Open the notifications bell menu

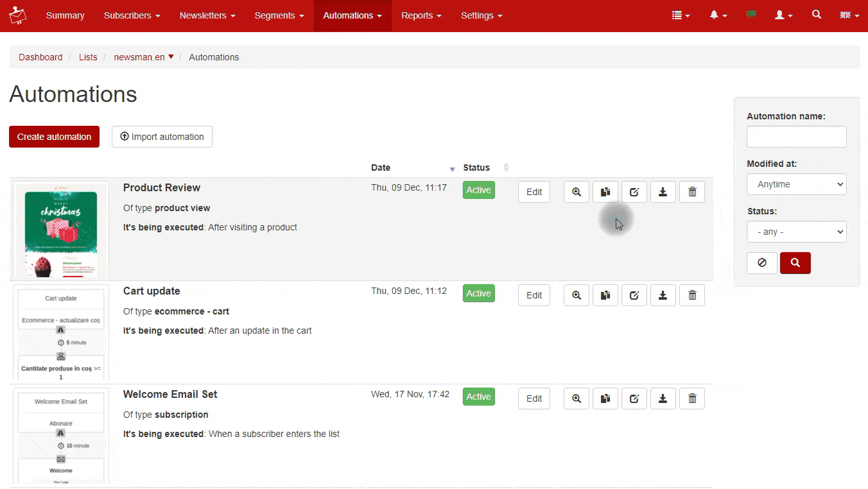718,15
